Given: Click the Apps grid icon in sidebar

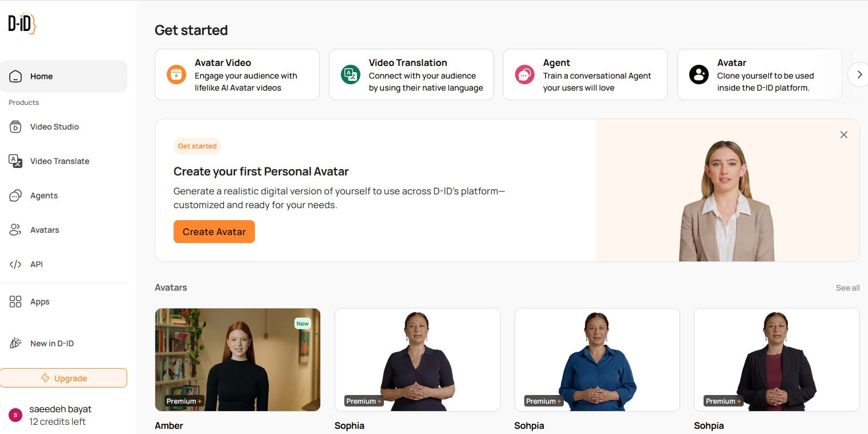Looking at the screenshot, I should (x=15, y=302).
